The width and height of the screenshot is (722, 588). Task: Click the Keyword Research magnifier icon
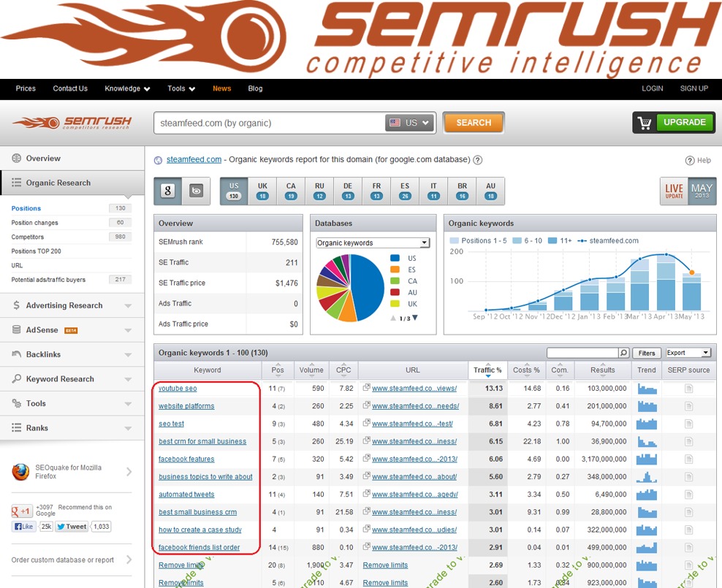[17, 378]
